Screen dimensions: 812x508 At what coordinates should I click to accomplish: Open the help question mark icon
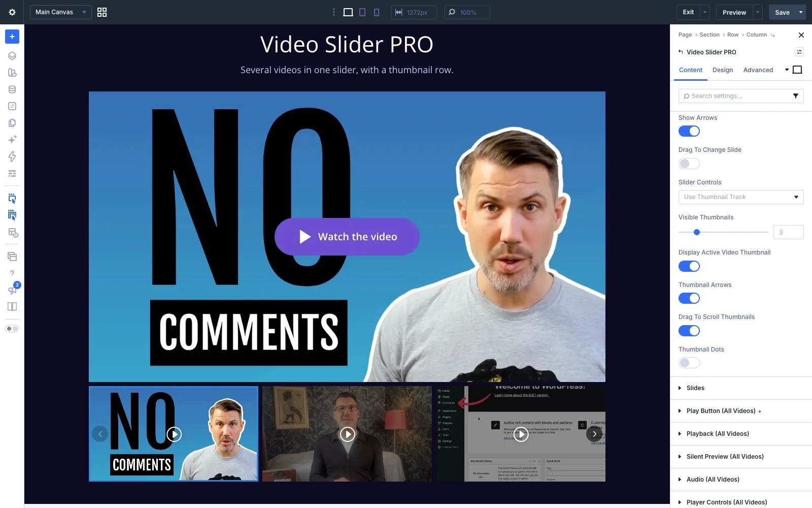tap(12, 273)
